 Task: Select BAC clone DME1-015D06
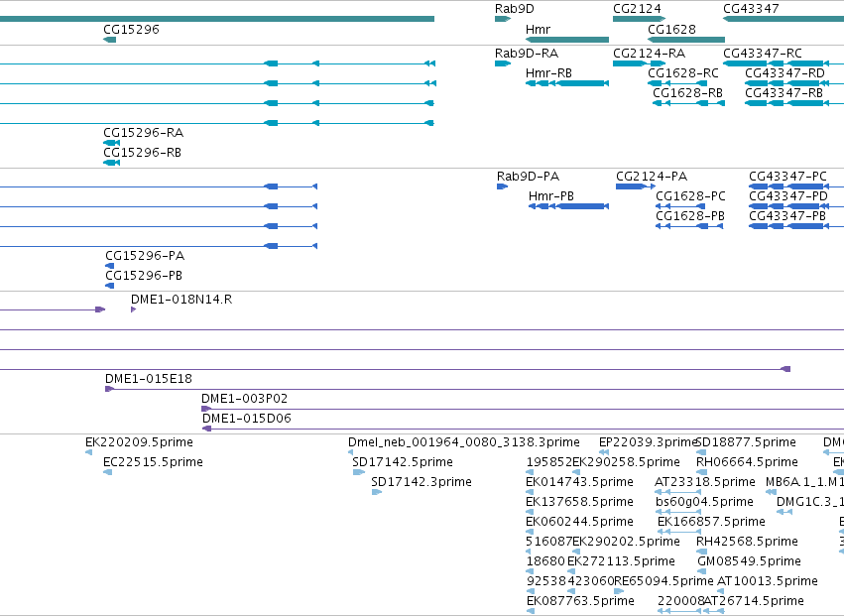pos(247,419)
